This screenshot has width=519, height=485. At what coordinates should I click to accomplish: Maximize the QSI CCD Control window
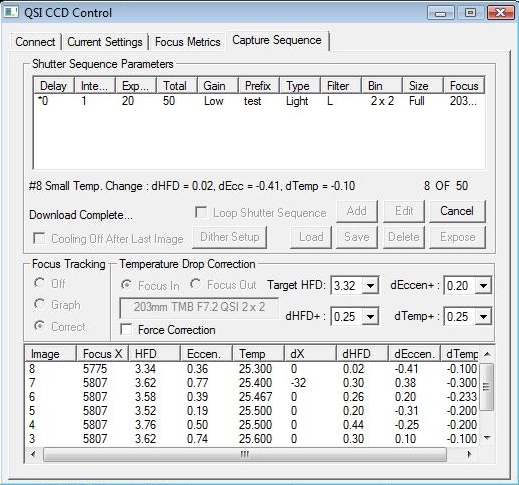470,13
